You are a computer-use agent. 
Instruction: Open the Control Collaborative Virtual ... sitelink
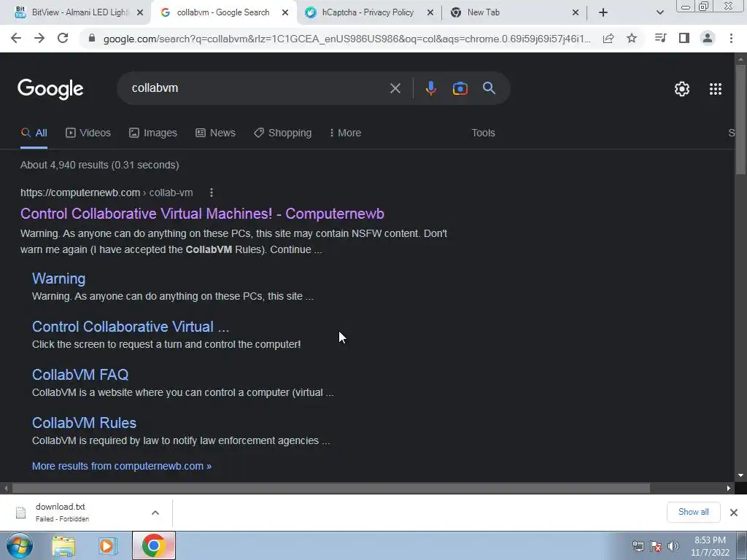(x=131, y=327)
